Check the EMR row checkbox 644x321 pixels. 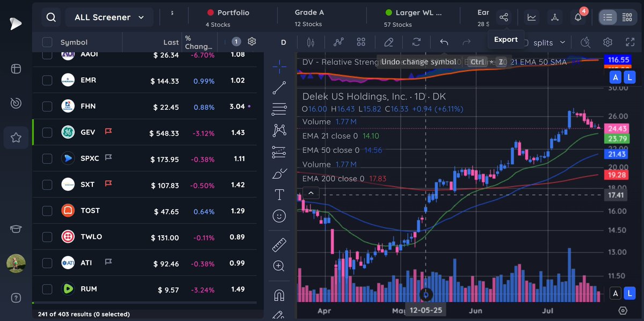pyautogui.click(x=47, y=80)
